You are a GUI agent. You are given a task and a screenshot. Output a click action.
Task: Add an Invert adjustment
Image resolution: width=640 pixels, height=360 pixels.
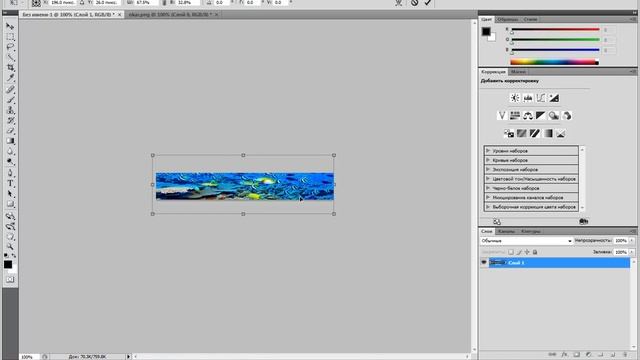point(509,133)
